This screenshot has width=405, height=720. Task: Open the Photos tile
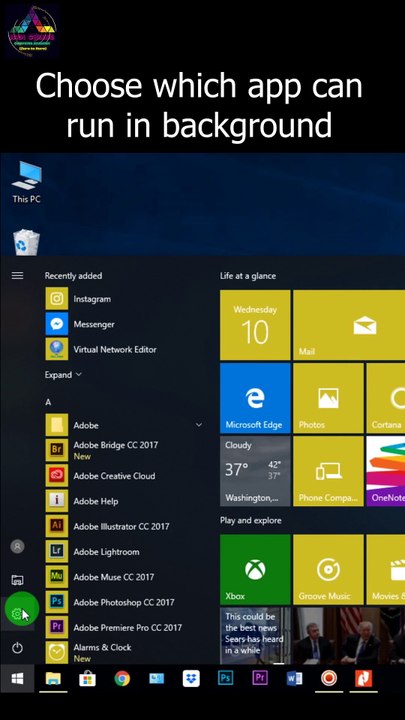[328, 398]
